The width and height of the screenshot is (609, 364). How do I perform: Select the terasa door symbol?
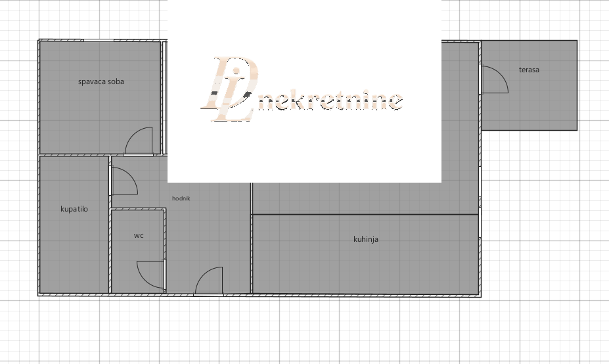(495, 80)
